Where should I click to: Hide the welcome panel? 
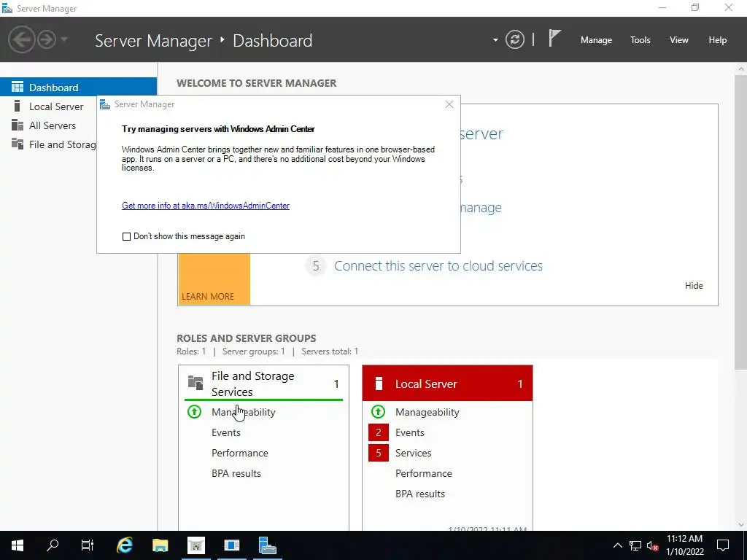[x=694, y=286]
